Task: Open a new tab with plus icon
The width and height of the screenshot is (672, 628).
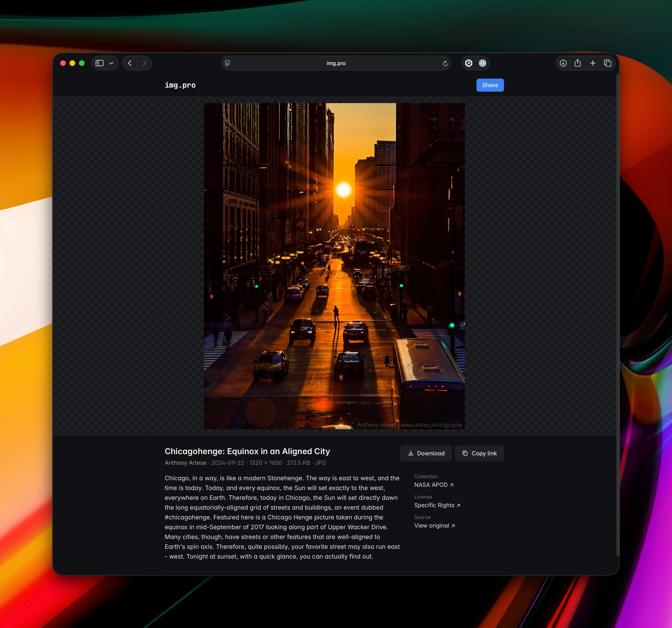Action: 593,63
